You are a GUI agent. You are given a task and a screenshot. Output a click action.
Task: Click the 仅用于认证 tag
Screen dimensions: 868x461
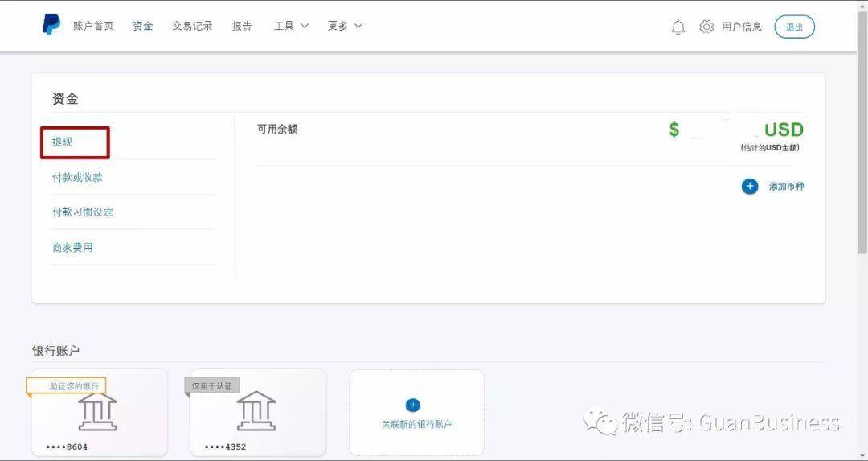(x=212, y=385)
